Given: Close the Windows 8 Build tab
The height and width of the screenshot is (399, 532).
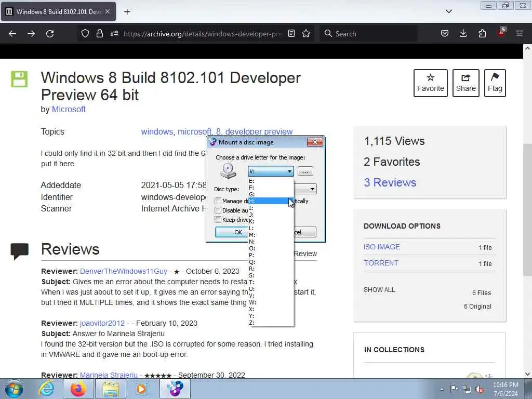Looking at the screenshot, I should coord(108,11).
